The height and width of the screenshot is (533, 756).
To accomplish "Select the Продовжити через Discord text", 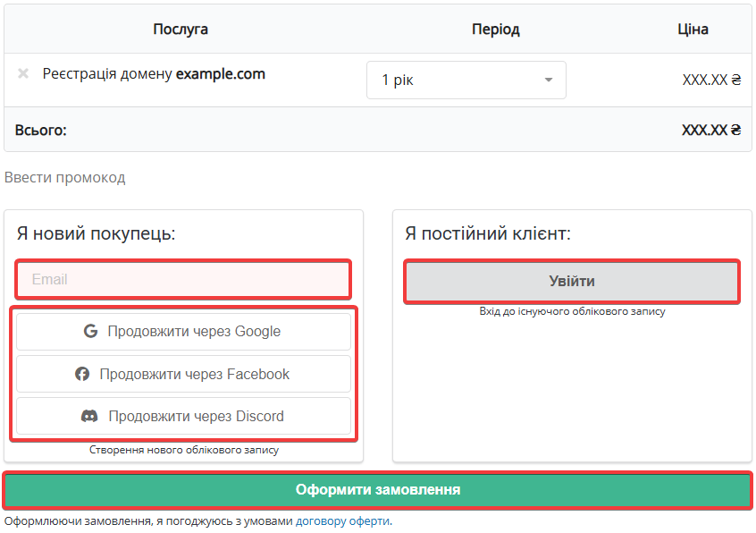I will coord(196,417).
